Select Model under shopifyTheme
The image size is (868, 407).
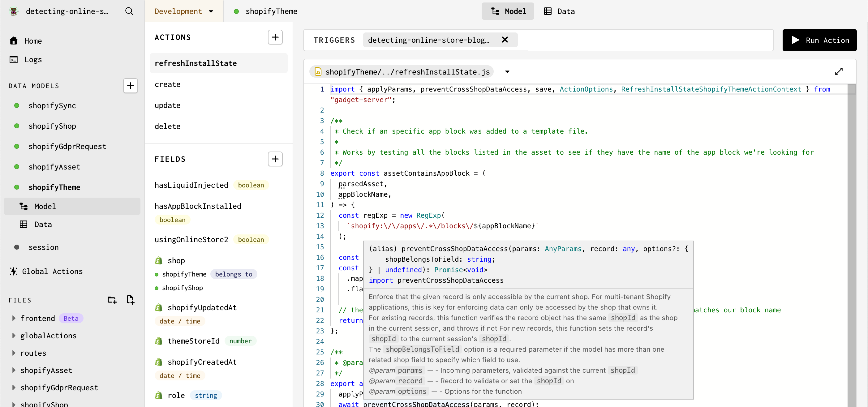72,206
